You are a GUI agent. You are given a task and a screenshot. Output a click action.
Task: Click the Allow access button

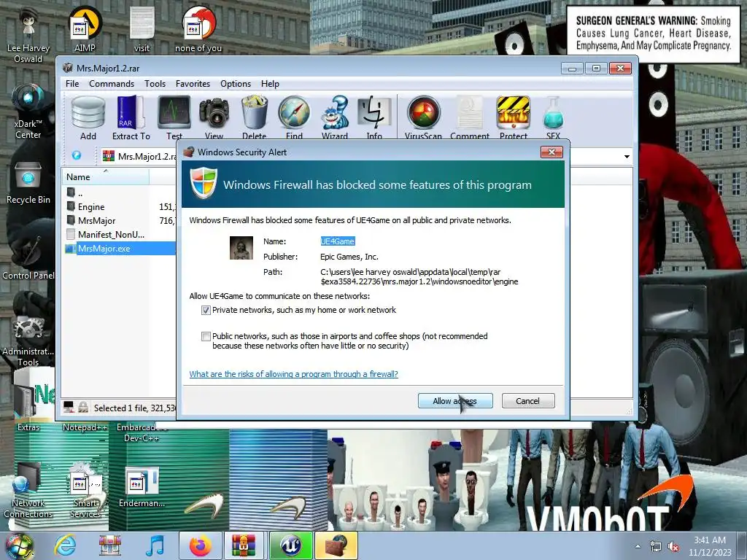455,401
